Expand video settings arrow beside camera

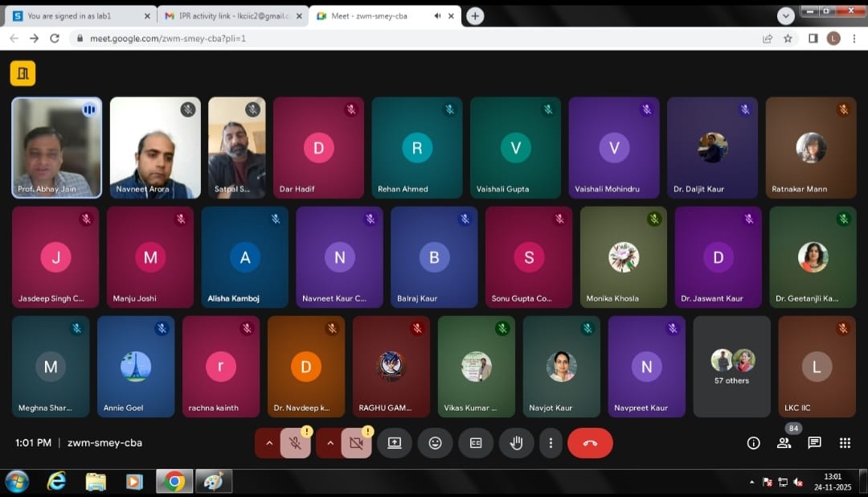pos(330,443)
